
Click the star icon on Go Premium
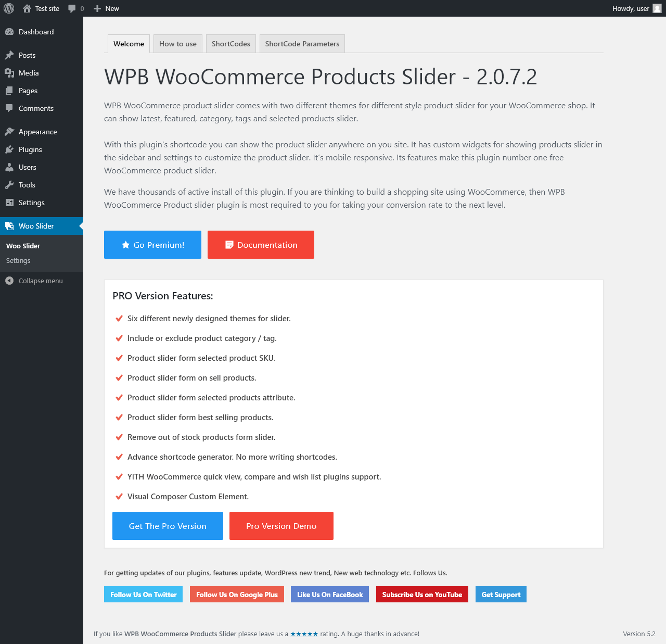pyautogui.click(x=125, y=245)
